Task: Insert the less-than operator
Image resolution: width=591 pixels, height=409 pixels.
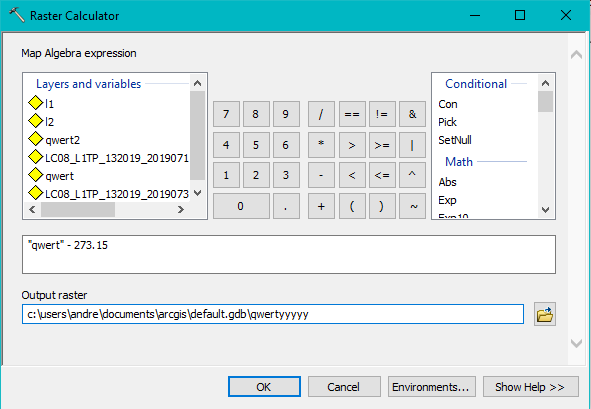Action: tap(352, 175)
